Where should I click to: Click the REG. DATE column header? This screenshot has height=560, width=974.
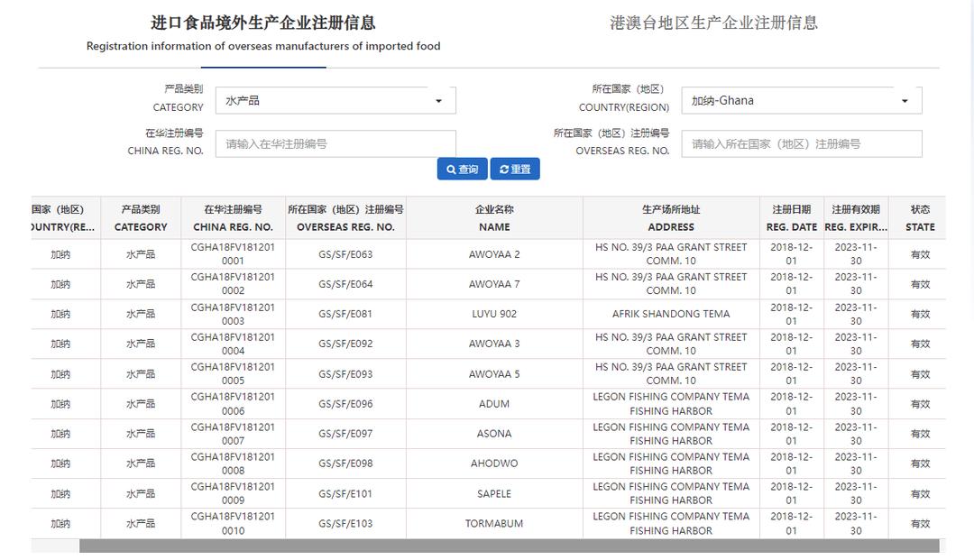click(x=791, y=218)
